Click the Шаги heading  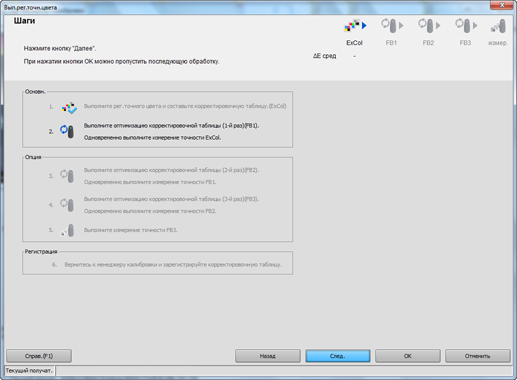24,21
